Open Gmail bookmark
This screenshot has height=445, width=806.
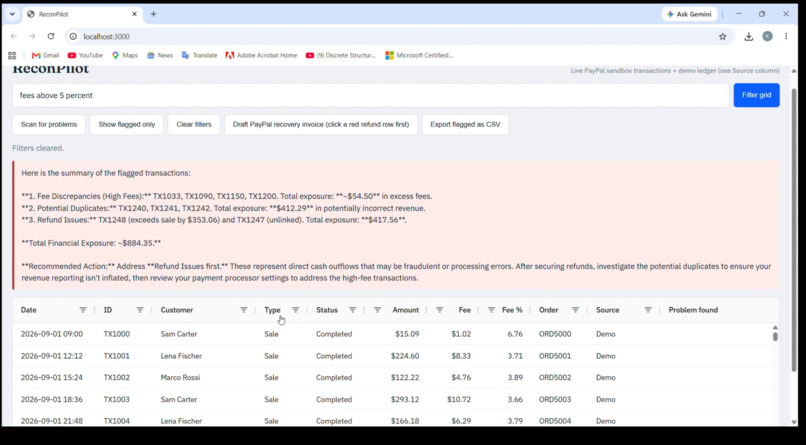pos(45,55)
